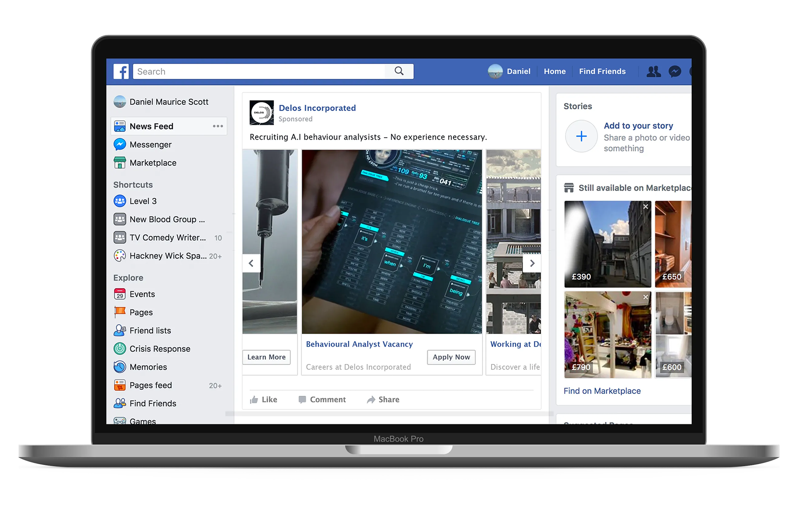Click the Facebook logo icon
Screen dimensions: 798x532
pyautogui.click(x=121, y=71)
